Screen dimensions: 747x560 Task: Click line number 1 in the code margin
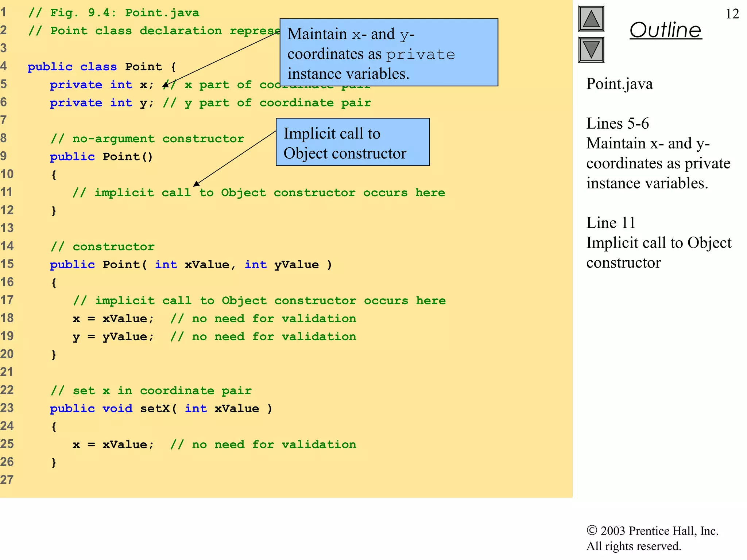pyautogui.click(x=4, y=12)
